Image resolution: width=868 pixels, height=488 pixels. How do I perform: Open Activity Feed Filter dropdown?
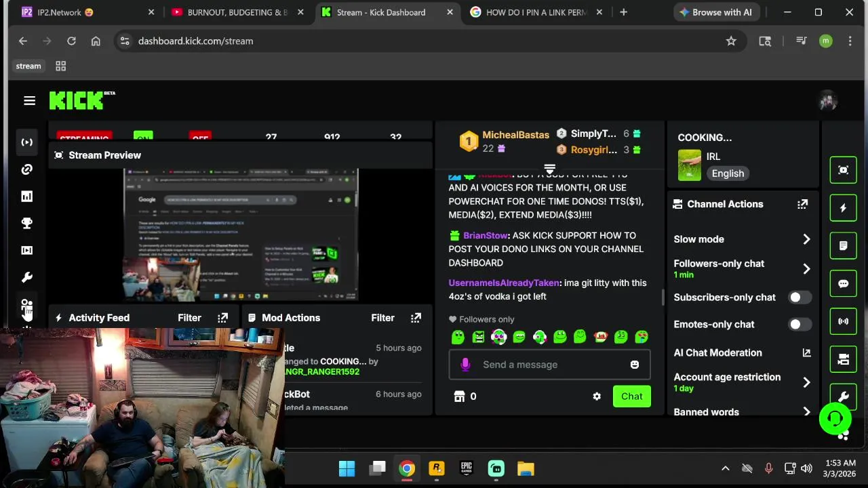point(189,318)
